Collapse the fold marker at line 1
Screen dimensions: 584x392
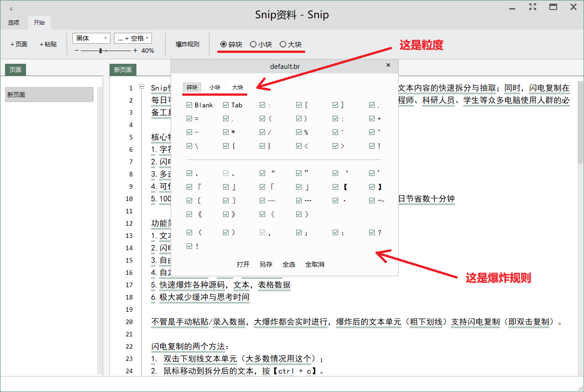tap(141, 86)
